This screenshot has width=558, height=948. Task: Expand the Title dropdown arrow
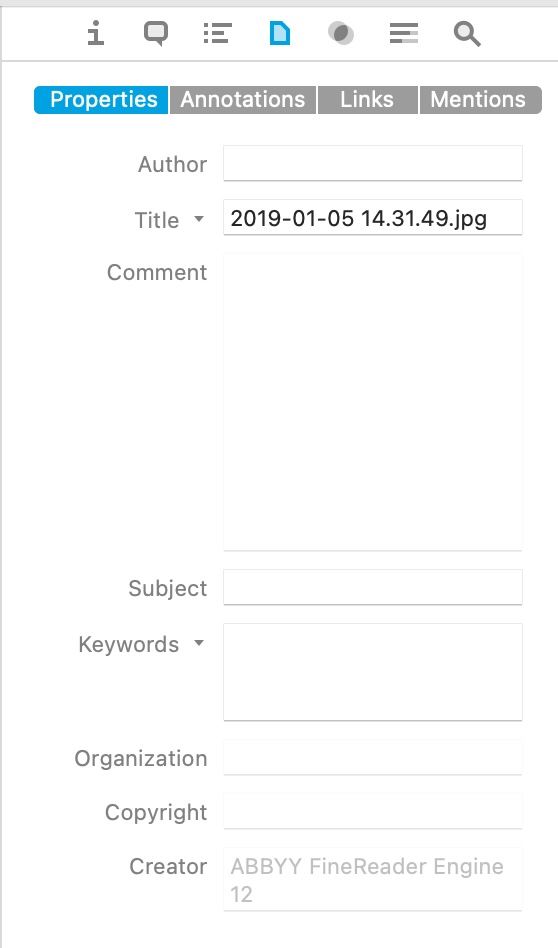tap(199, 219)
